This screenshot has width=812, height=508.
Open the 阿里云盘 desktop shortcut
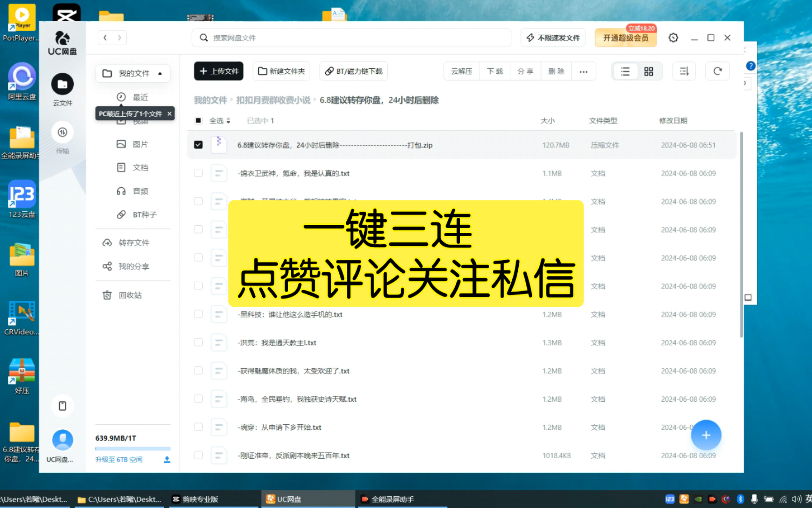22,82
